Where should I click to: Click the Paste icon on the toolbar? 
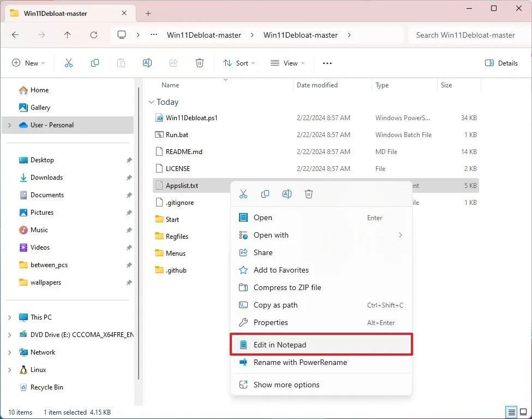(121, 63)
